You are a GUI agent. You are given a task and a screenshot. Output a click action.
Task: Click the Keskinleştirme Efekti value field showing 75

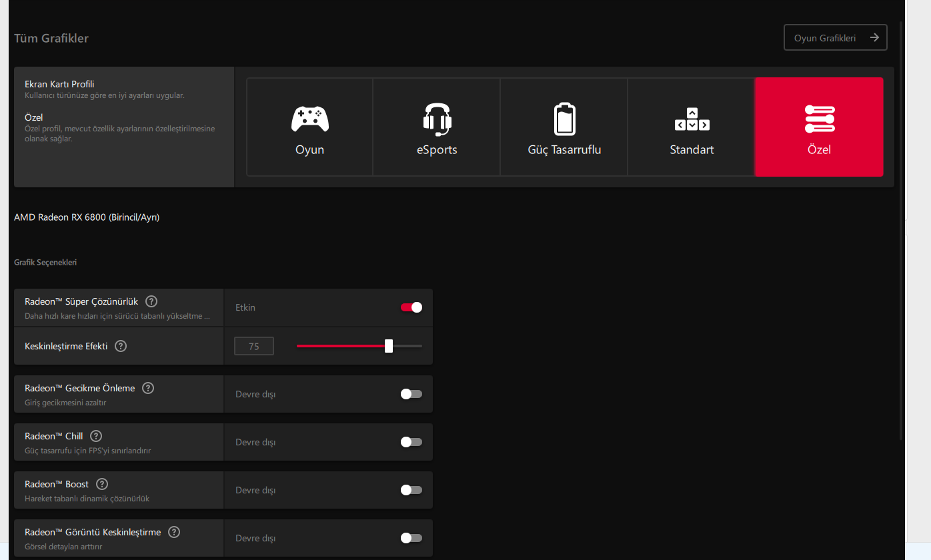[x=254, y=346]
